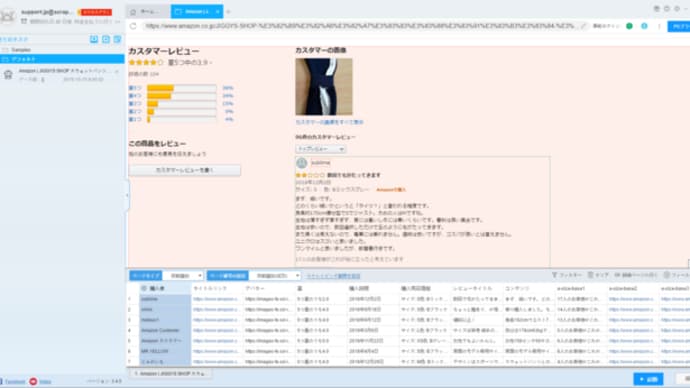Click reviewer sublime's profile avatar
The width and height of the screenshot is (690, 388).
301,163
